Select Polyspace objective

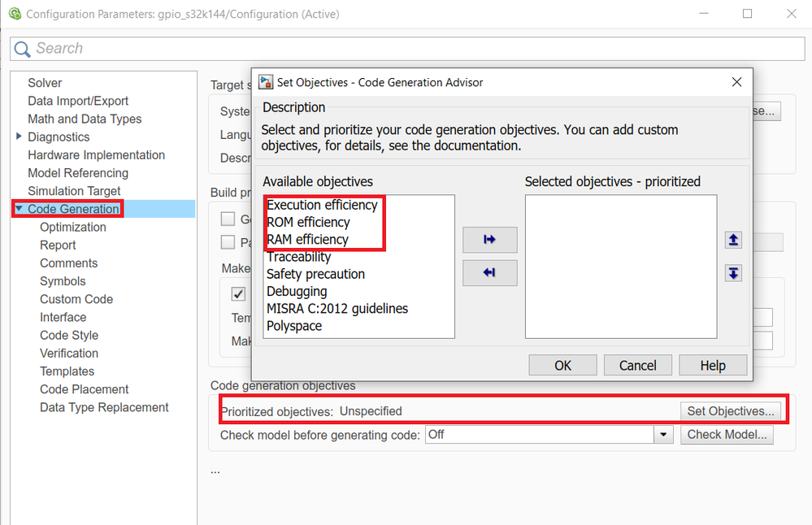click(294, 326)
